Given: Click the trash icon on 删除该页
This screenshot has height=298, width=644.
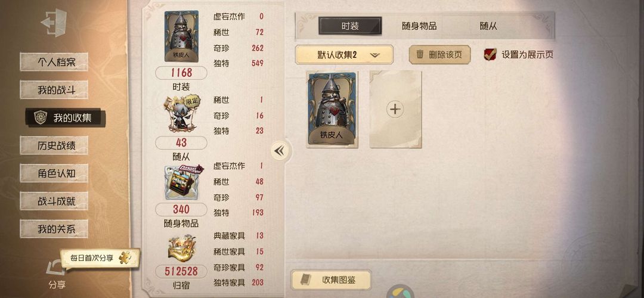Looking at the screenshot, I should coord(420,54).
